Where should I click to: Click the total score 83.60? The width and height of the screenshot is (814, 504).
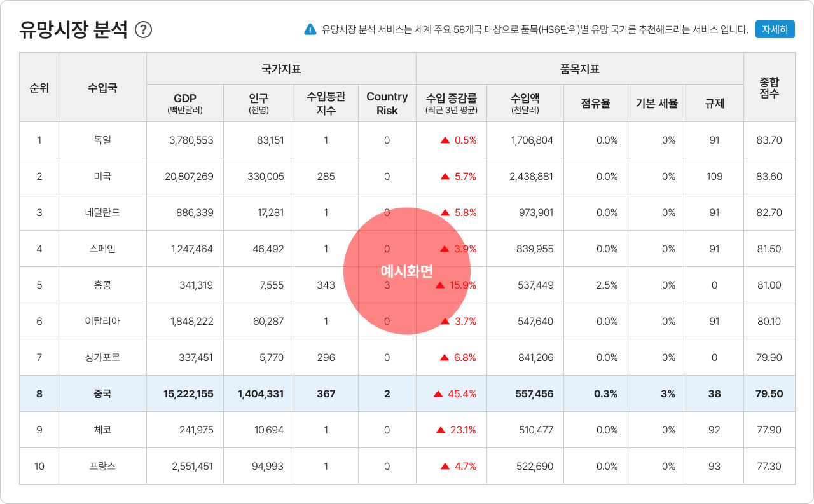pyautogui.click(x=769, y=176)
